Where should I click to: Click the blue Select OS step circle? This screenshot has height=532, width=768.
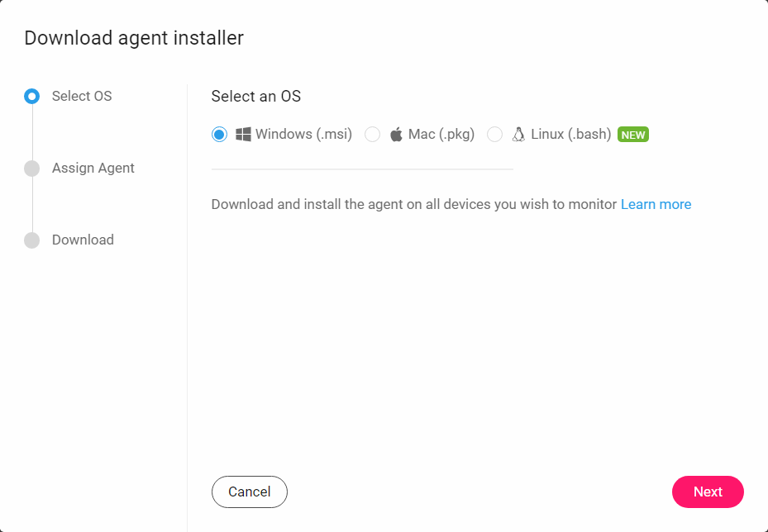tap(31, 96)
